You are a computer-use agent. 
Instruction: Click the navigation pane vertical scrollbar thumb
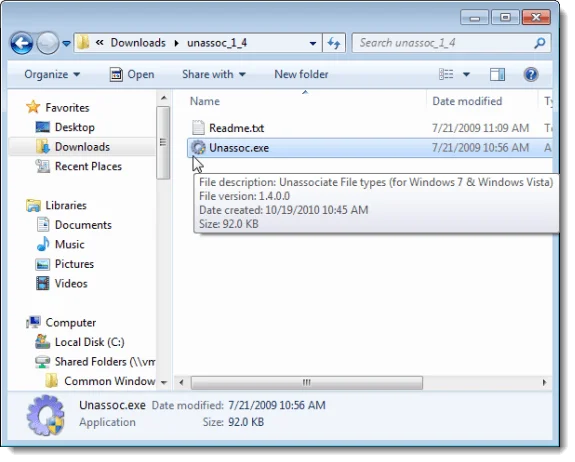(164, 143)
